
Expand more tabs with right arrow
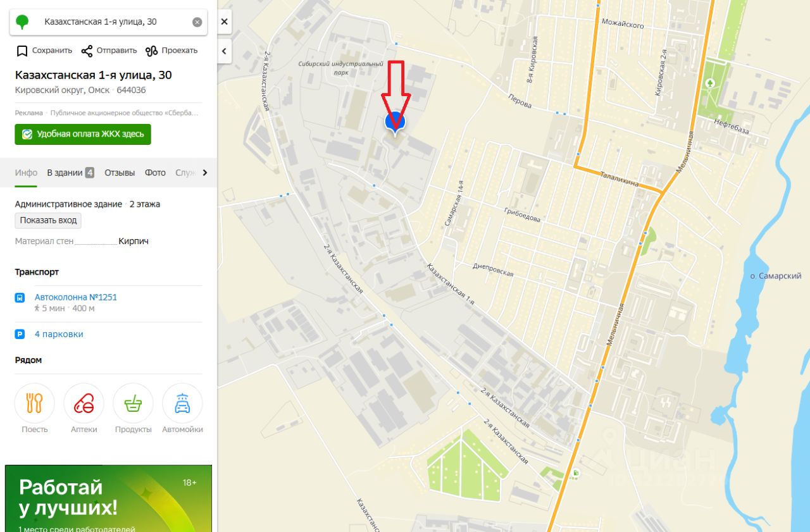pyautogui.click(x=204, y=173)
